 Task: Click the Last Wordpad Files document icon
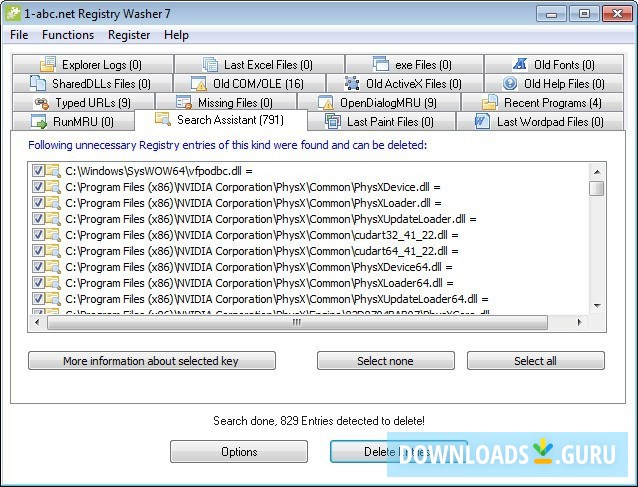(482, 121)
